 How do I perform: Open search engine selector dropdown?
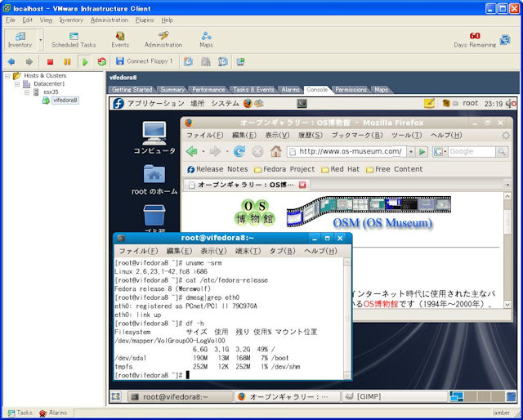(x=440, y=152)
